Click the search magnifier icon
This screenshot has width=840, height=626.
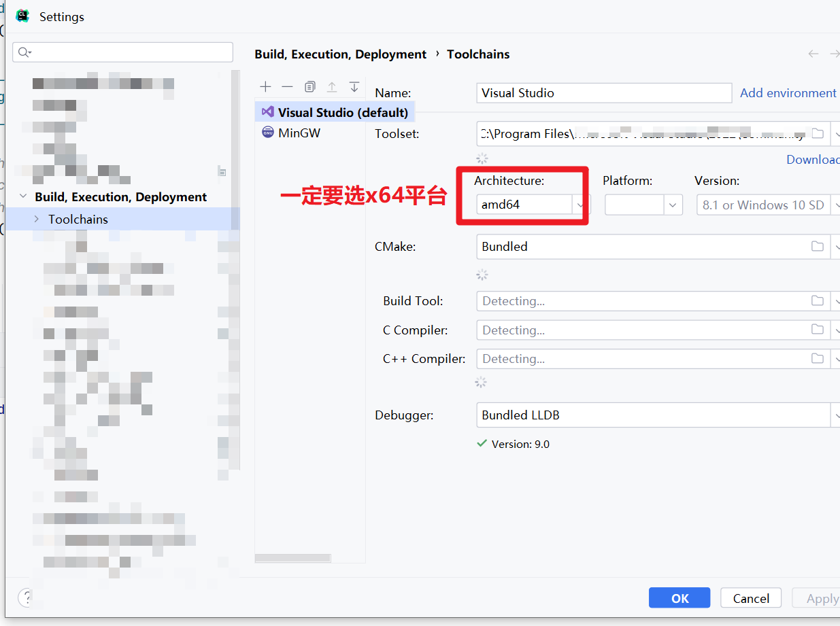(24, 52)
